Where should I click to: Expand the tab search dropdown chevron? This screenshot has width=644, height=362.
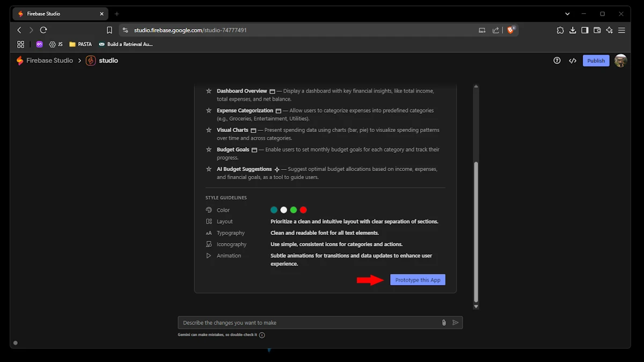tap(567, 13)
